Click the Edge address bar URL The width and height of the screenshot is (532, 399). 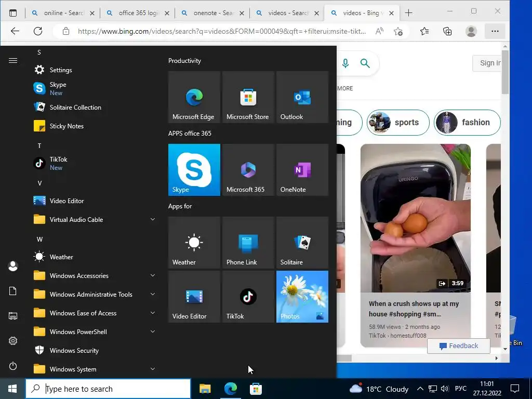coord(222,31)
